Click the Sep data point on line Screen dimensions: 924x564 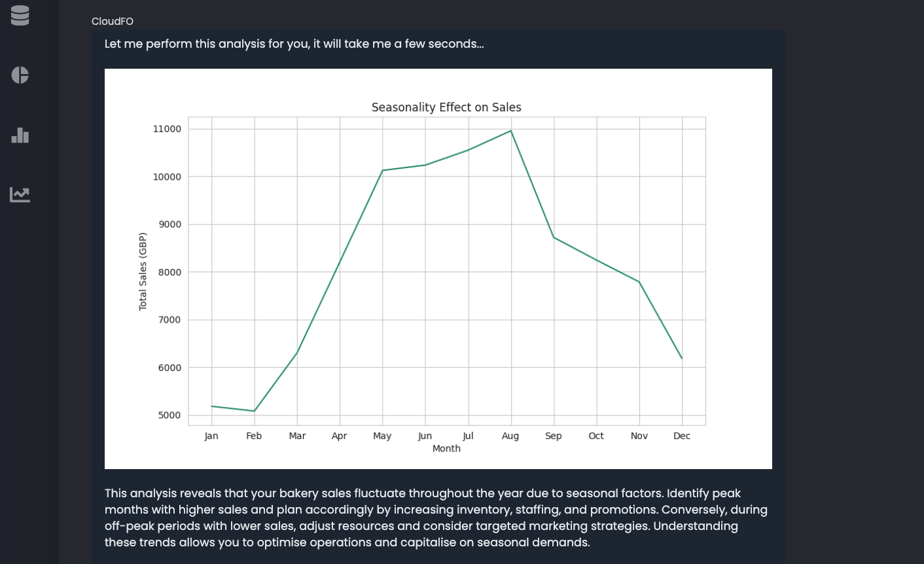(x=554, y=237)
